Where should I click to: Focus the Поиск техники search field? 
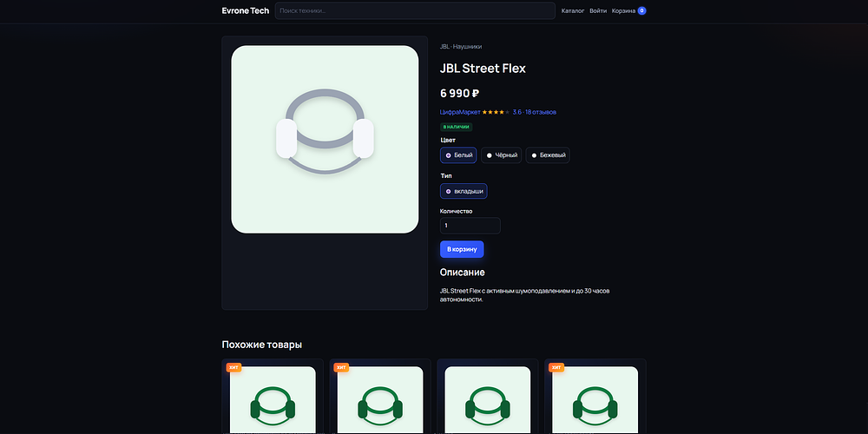click(415, 10)
